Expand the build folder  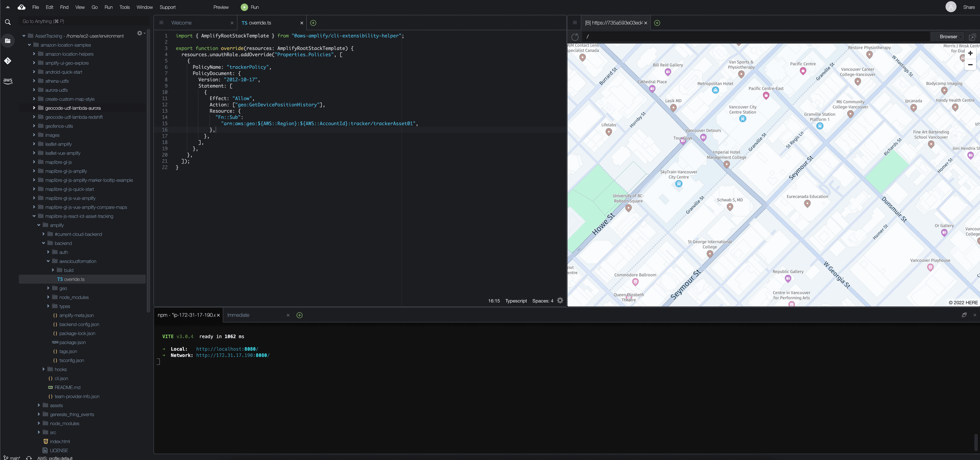coord(53,270)
